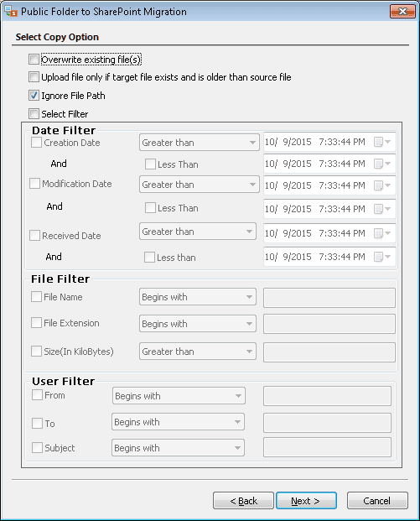The height and width of the screenshot is (521, 420).
Task: Open calendar picker for Creation Date greater-than
Action: [382, 143]
